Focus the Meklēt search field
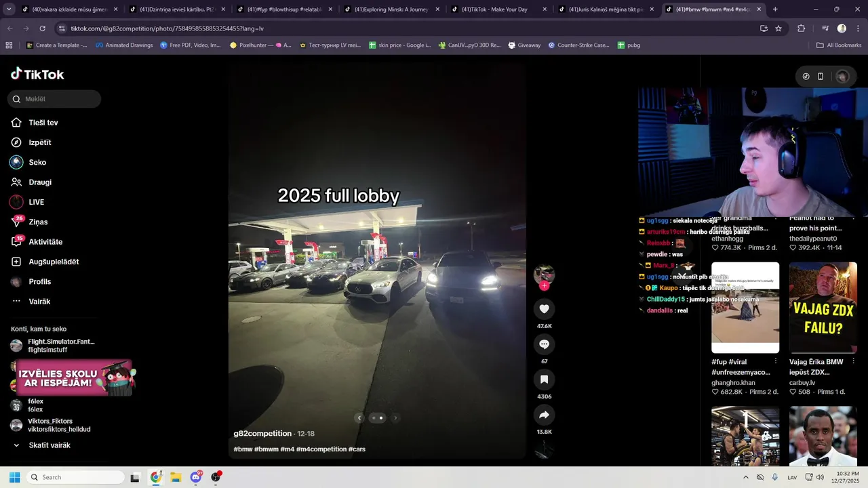This screenshot has height=488, width=868. [54, 99]
